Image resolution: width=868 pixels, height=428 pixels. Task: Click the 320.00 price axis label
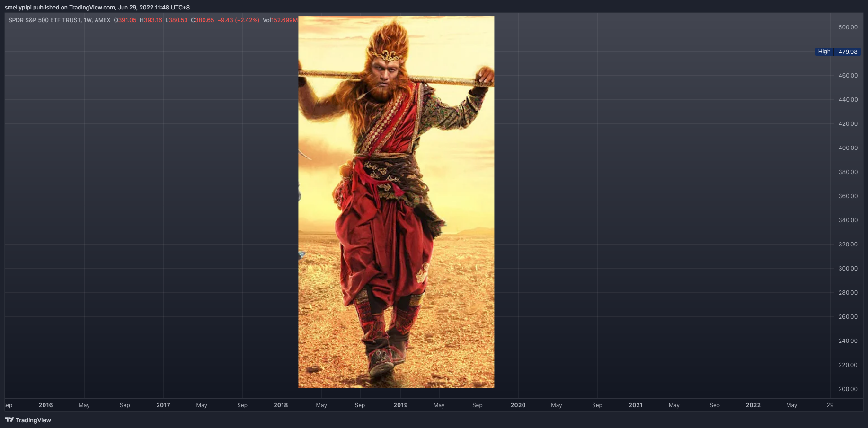[x=848, y=245]
